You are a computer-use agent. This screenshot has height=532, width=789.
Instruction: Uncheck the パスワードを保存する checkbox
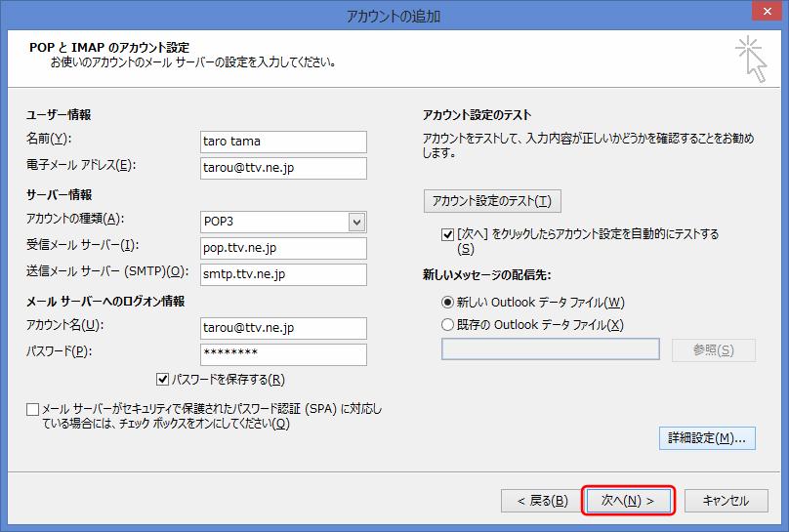coord(163,379)
